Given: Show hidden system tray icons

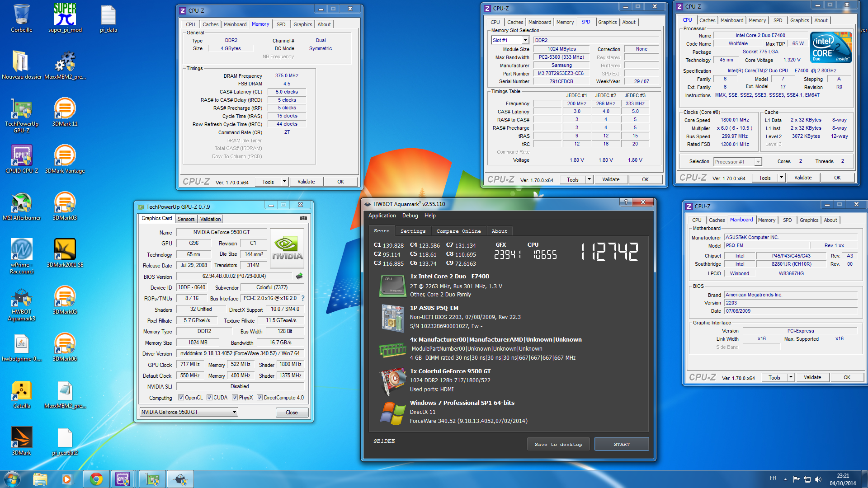Looking at the screenshot, I should (785, 479).
